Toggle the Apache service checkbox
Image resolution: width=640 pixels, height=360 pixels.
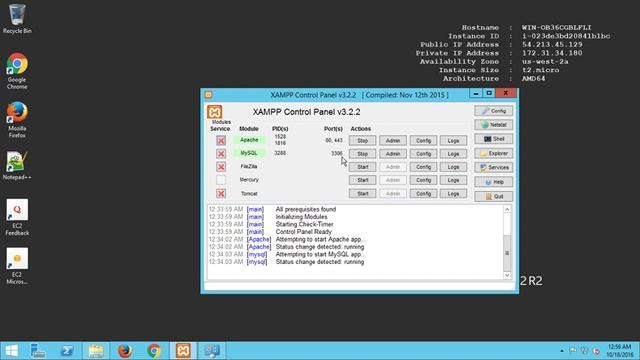point(221,140)
